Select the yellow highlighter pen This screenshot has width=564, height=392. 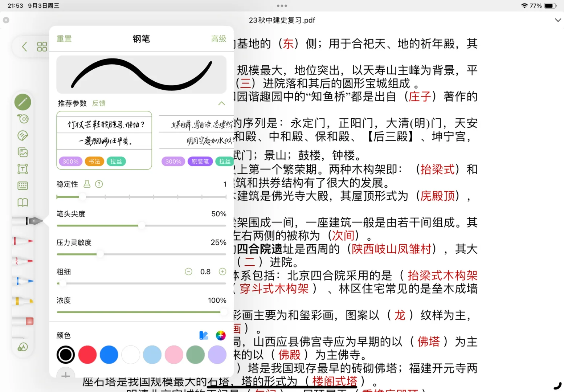coord(23,301)
